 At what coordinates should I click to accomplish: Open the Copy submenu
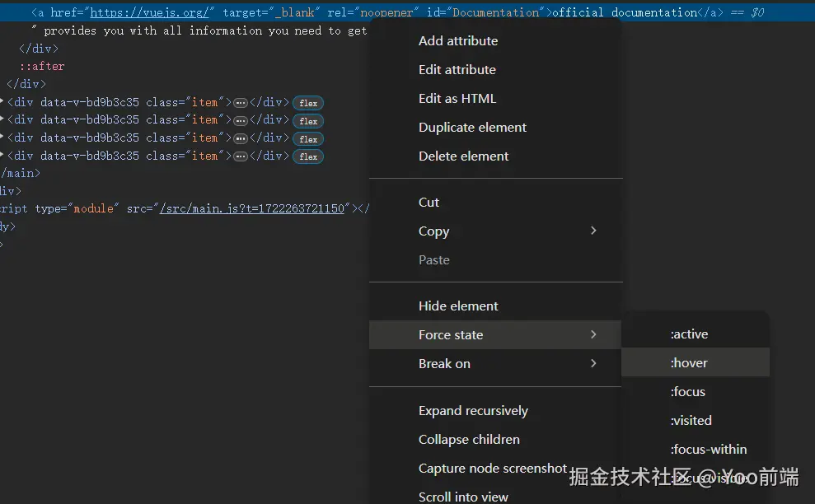click(495, 231)
